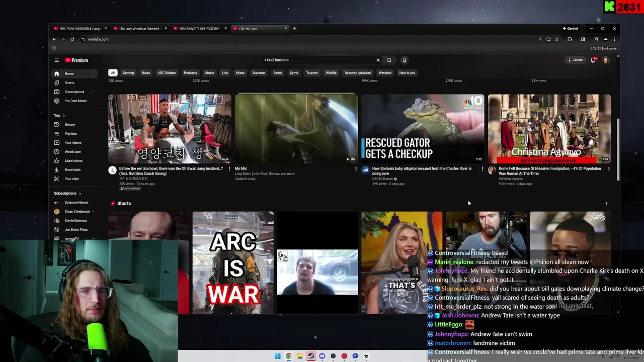Open Playlists in the sidebar

[x=74, y=133]
